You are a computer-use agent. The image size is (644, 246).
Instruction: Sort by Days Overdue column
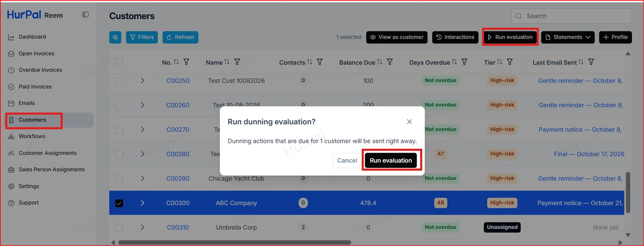tap(454, 62)
